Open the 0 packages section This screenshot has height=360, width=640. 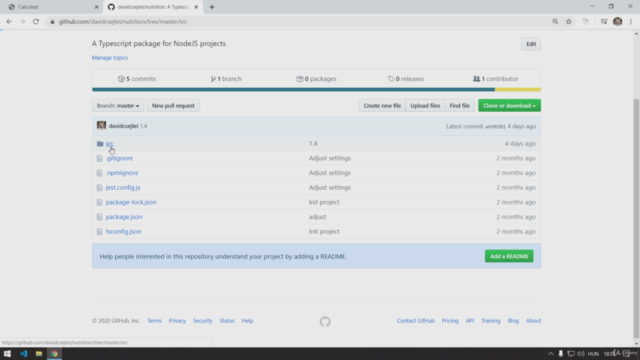coord(316,79)
